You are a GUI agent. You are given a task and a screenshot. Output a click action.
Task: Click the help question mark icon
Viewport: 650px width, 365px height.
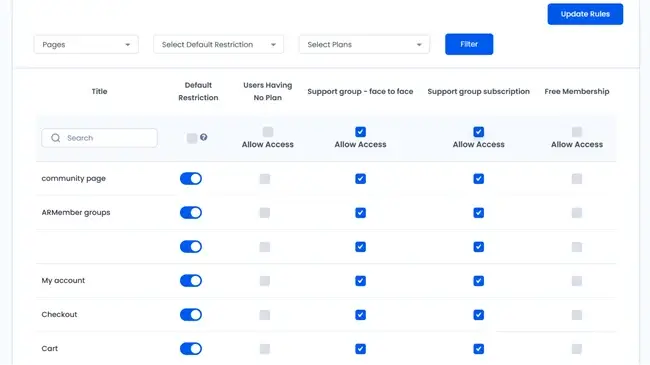(x=204, y=137)
